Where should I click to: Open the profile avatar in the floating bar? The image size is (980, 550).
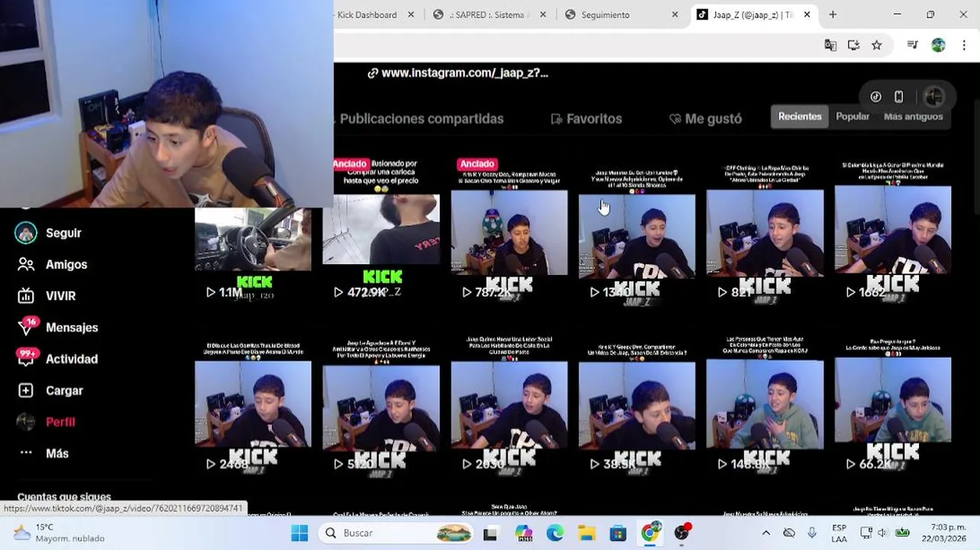click(x=933, y=97)
